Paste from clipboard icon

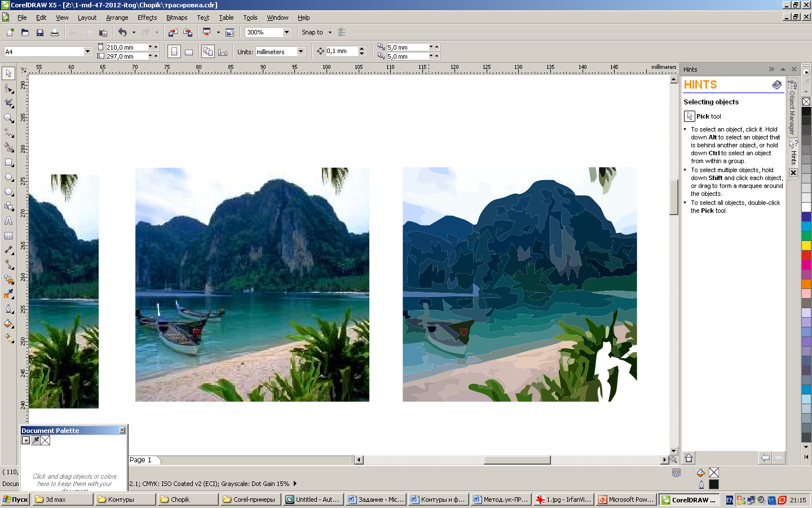[103, 32]
